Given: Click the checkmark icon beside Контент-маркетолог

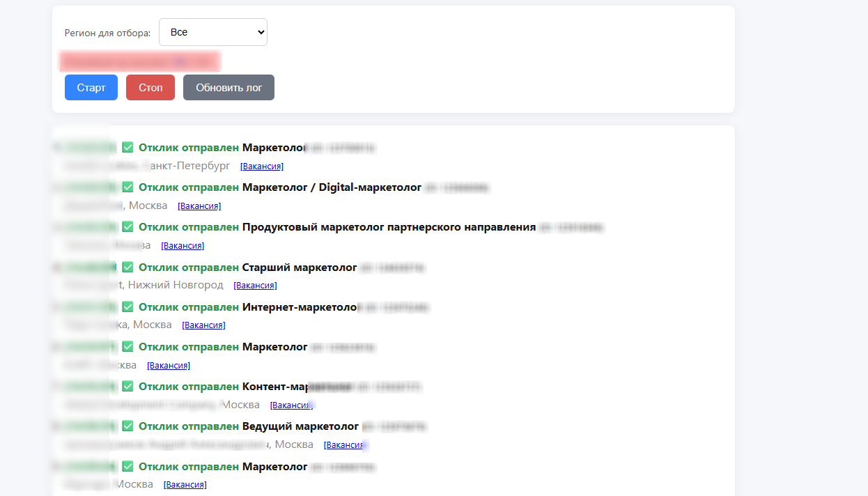Looking at the screenshot, I should tap(127, 386).
